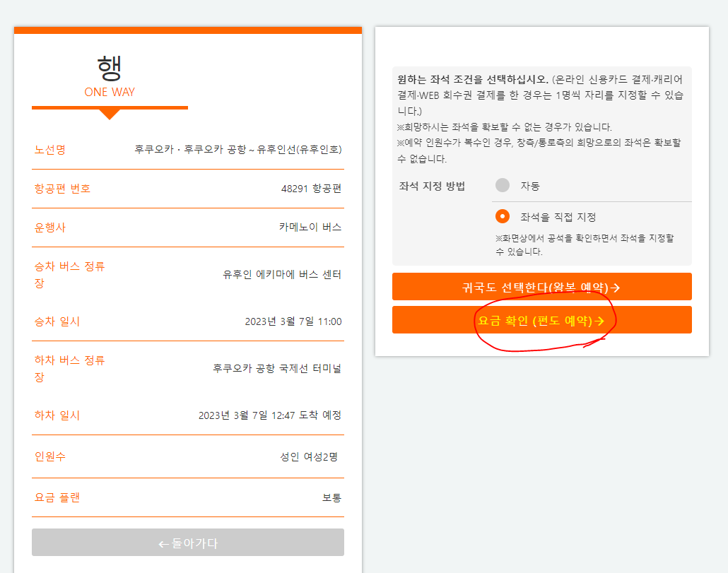Image resolution: width=728 pixels, height=573 pixels.
Task: Click the operator name 카메노이 버스
Action: coord(310,227)
